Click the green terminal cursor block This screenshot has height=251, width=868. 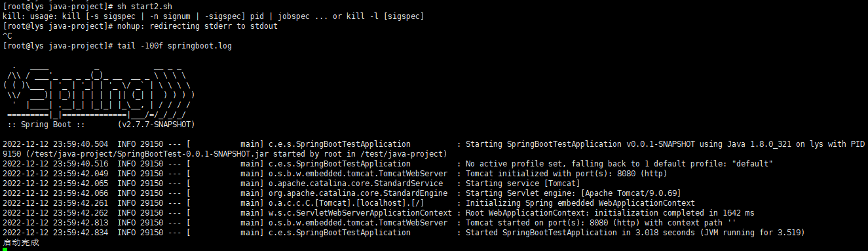click(5, 249)
